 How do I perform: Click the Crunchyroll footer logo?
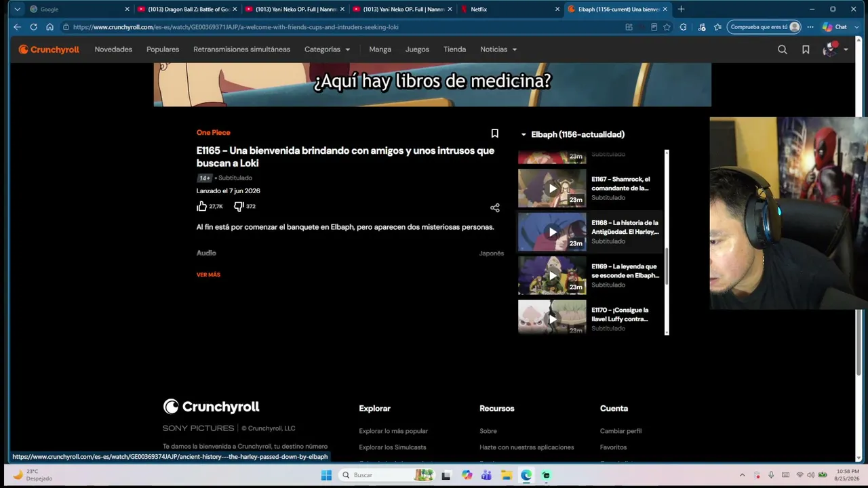(x=211, y=407)
